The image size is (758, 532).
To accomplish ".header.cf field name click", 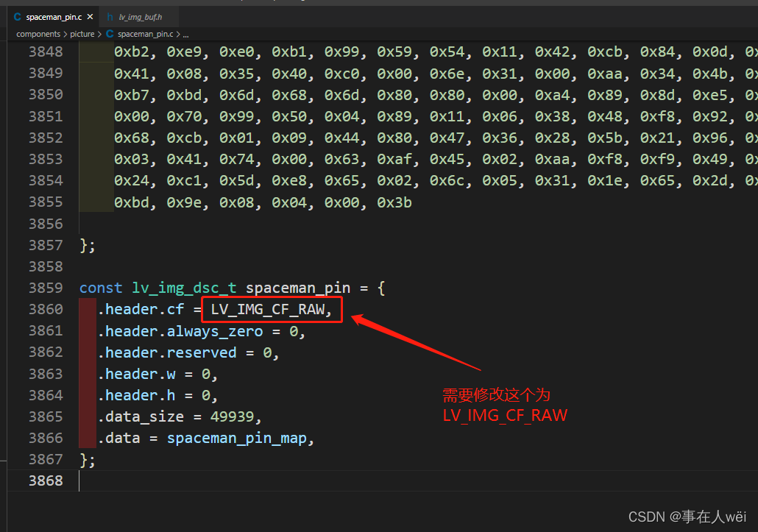I will click(x=141, y=309).
